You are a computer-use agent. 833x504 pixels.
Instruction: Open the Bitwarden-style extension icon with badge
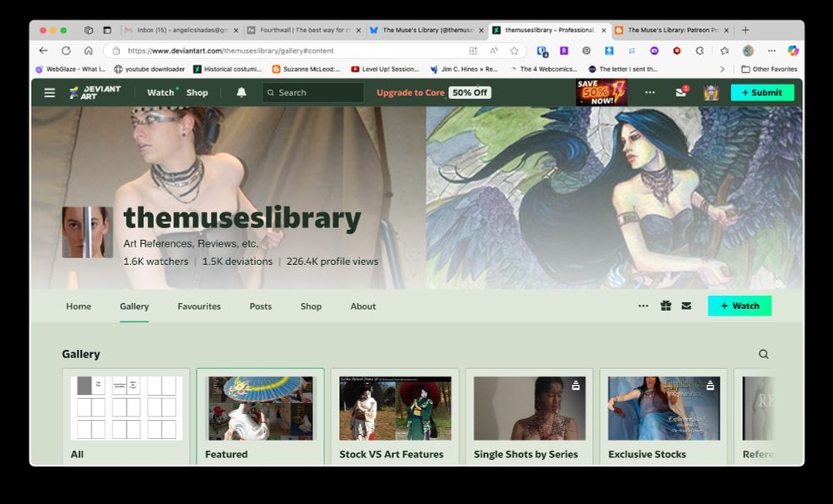[542, 51]
